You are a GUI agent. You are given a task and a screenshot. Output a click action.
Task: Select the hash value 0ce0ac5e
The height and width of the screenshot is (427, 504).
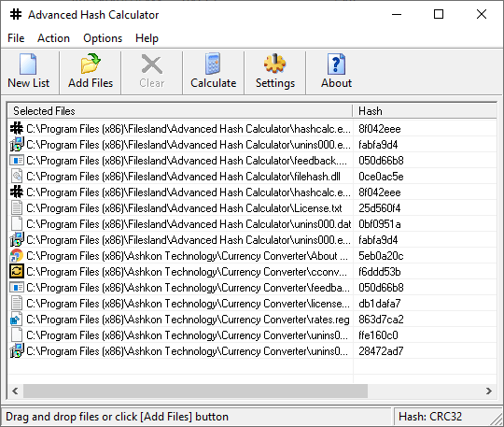click(x=381, y=176)
